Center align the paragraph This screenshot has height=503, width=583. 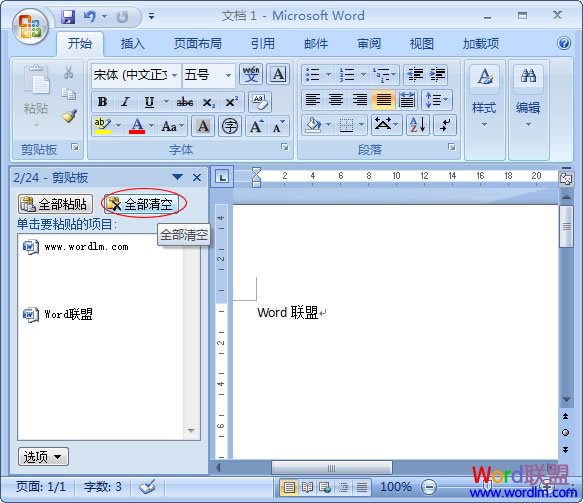click(x=336, y=100)
